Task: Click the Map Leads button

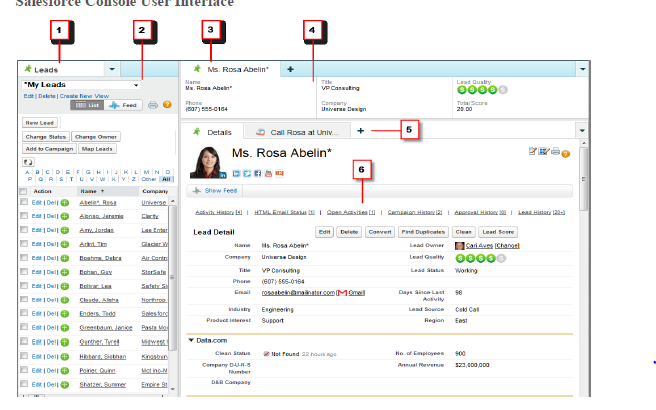Action: (x=97, y=149)
